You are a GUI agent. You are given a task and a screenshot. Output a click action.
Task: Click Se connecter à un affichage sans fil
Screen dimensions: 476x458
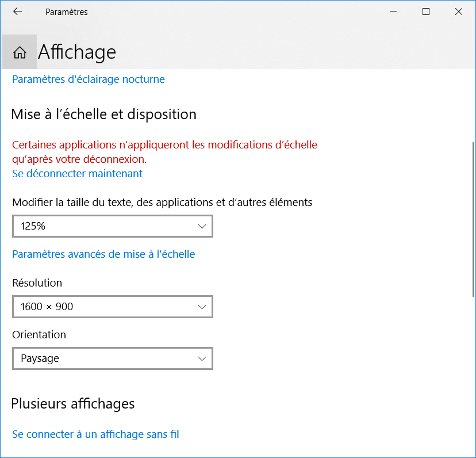point(95,434)
